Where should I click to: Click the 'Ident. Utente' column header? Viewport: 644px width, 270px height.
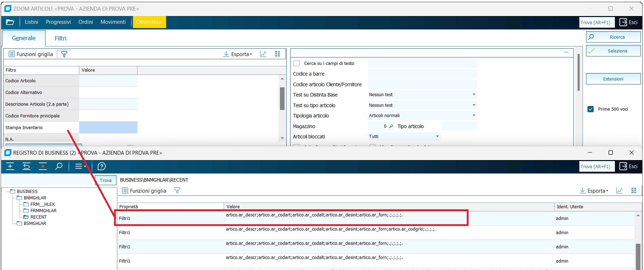(x=570, y=206)
